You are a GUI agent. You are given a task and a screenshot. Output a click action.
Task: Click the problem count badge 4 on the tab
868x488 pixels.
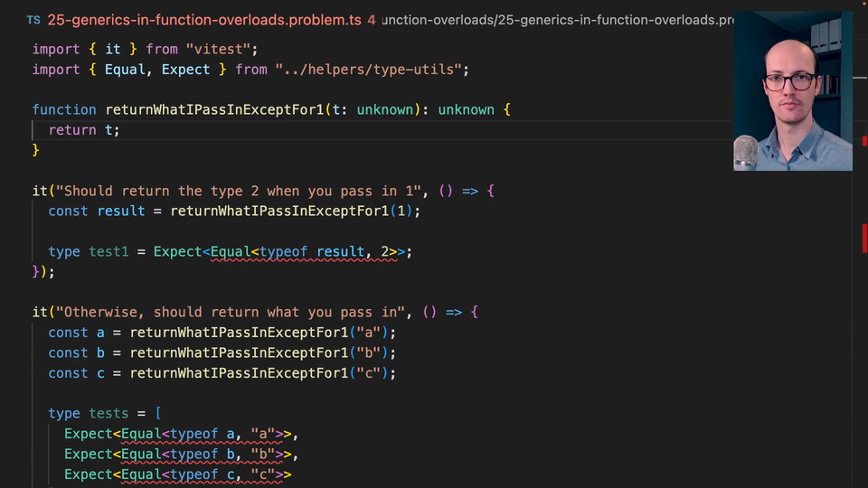click(x=372, y=19)
